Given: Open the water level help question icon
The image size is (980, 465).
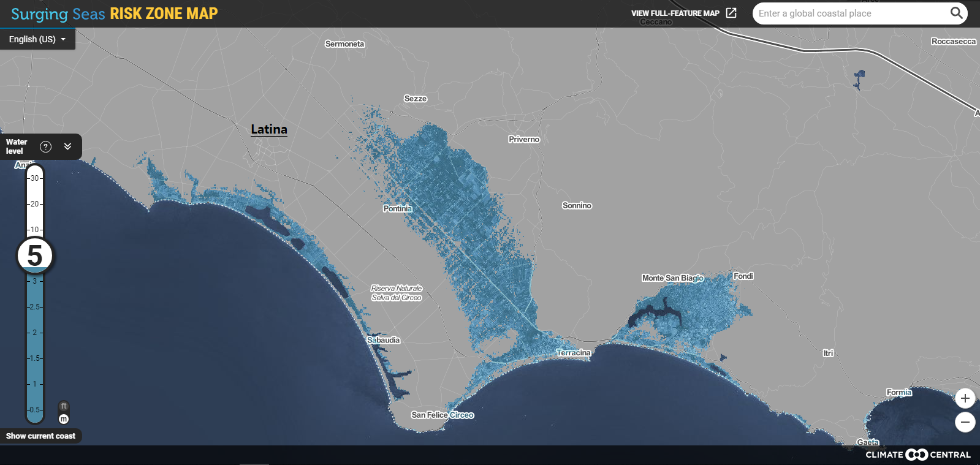Looking at the screenshot, I should 45,146.
